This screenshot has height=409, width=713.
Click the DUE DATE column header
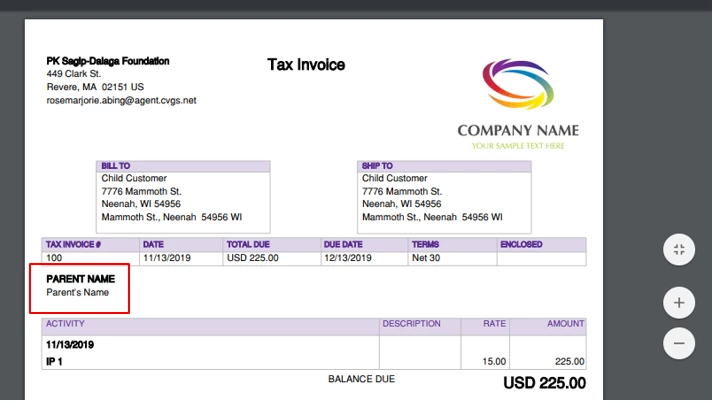343,244
